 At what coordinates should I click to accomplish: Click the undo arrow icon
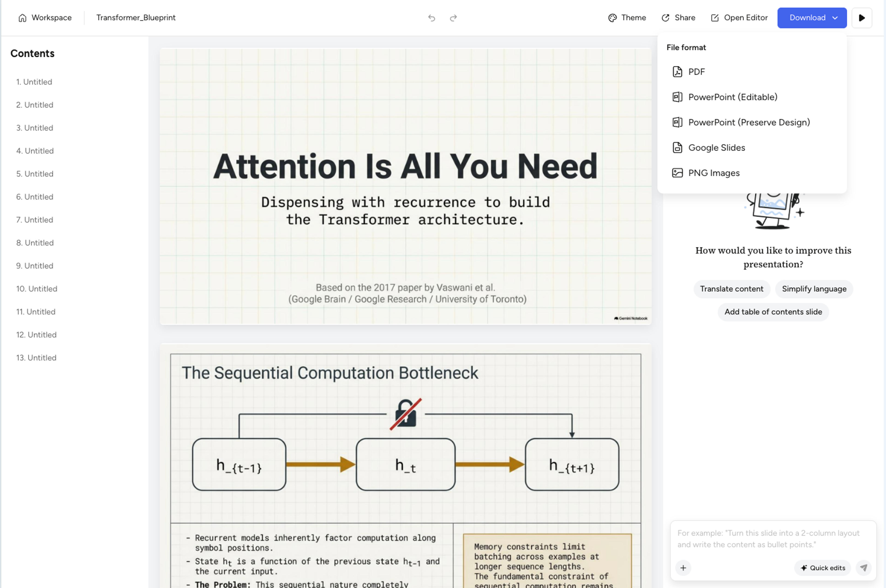(x=431, y=18)
